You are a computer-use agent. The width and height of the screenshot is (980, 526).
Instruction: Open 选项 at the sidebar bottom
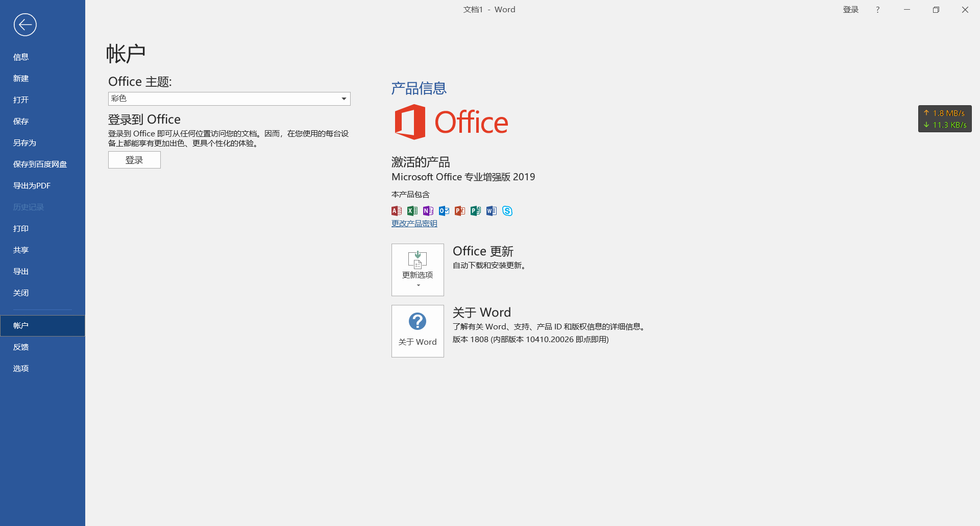[x=21, y=369]
